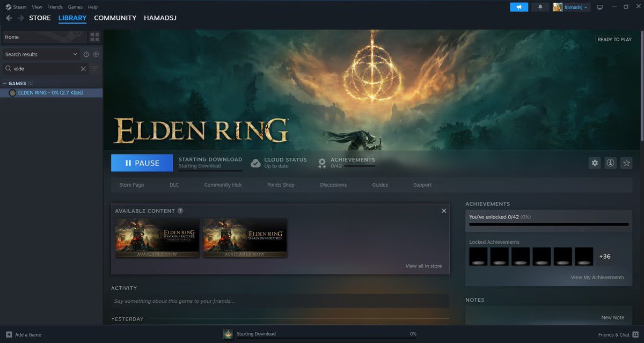Image resolution: width=644 pixels, height=343 pixels.
Task: Select ELDEN RING in games list
Action: click(51, 93)
